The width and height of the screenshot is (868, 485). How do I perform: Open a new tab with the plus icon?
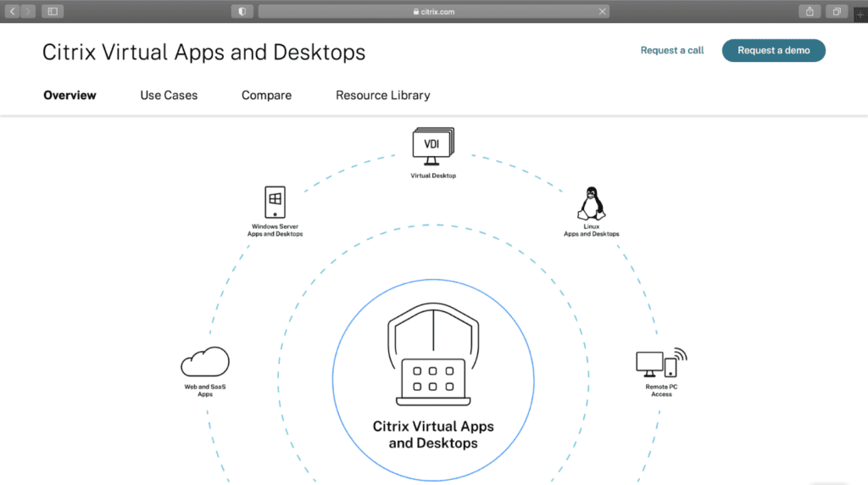coord(860,14)
